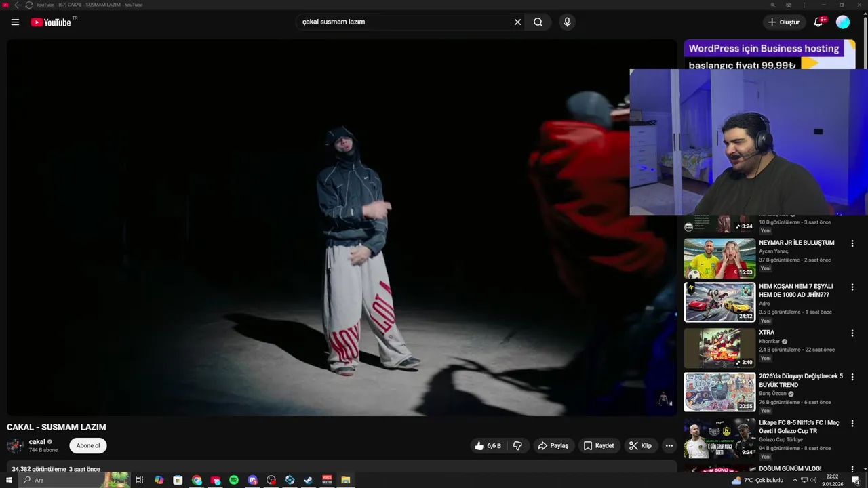
Task: Open NEYMAR JR İLE BULUŞTUM thumbnail
Action: [x=719, y=258]
